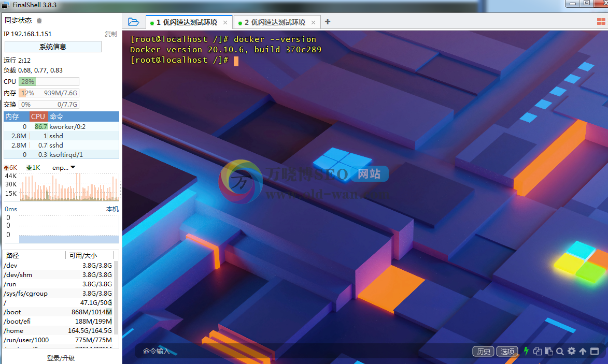
Task: Close tab 1 优闪速达测试环境
Action: click(225, 22)
